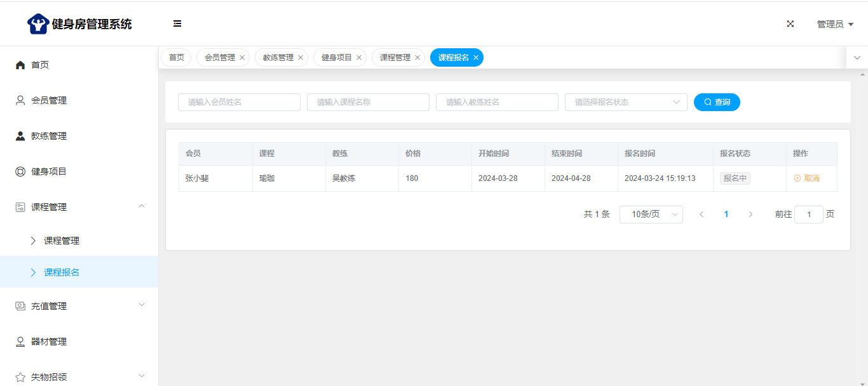
Task: Close the 会员管理 tab
Action: coord(242,58)
